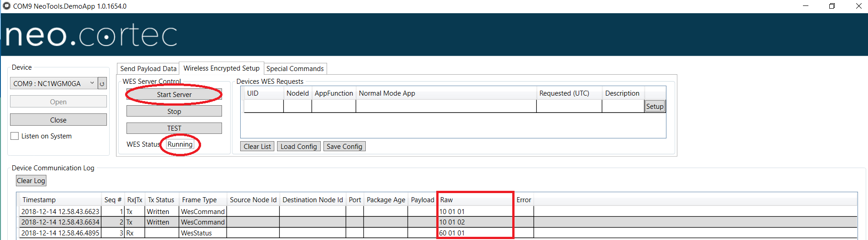Click the Seq # column header
The height and width of the screenshot is (240, 868).
pyautogui.click(x=113, y=199)
